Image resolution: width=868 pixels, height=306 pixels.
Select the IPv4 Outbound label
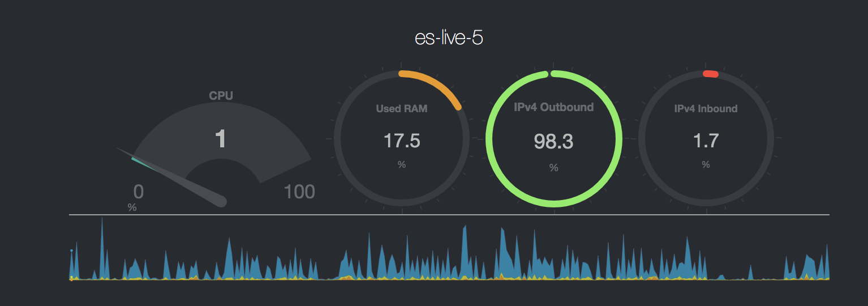point(554,107)
